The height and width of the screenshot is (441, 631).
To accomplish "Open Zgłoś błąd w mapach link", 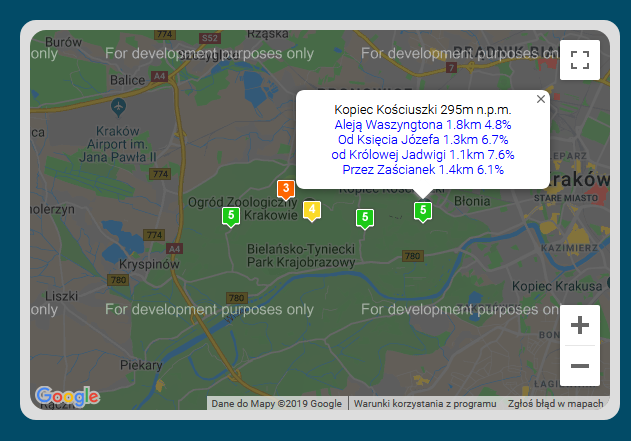I will (x=555, y=404).
